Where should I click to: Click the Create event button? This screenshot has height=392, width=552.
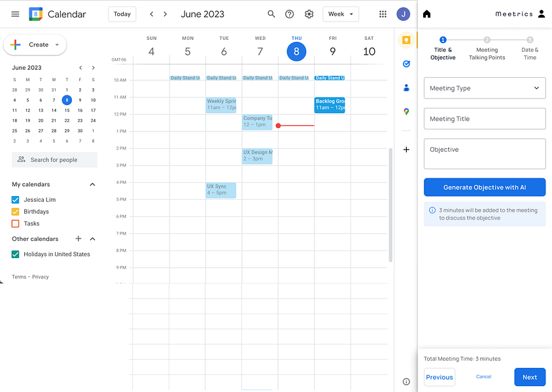pyautogui.click(x=35, y=44)
